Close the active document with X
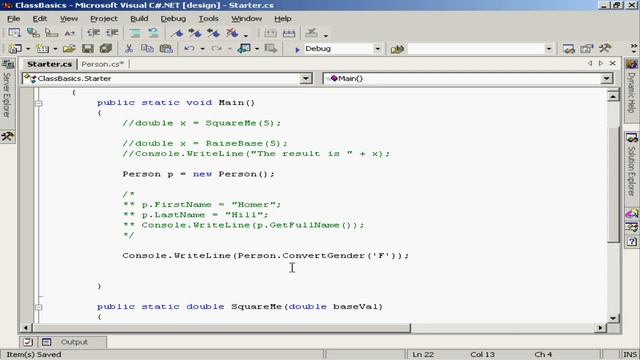 coord(613,63)
